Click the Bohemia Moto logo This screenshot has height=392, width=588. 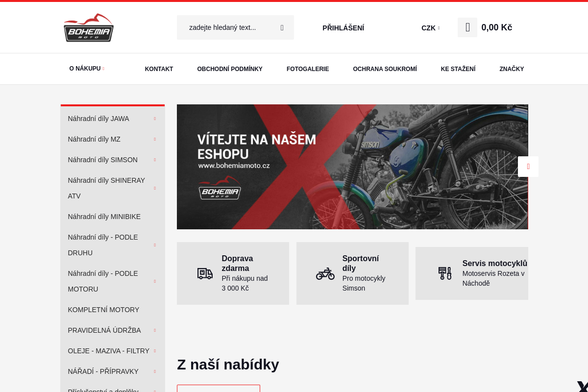pyautogui.click(x=89, y=27)
